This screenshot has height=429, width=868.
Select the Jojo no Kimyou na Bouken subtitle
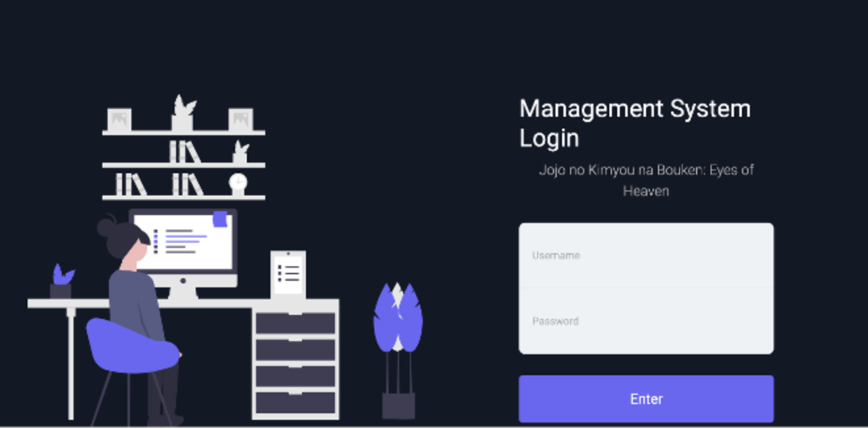coord(646,180)
